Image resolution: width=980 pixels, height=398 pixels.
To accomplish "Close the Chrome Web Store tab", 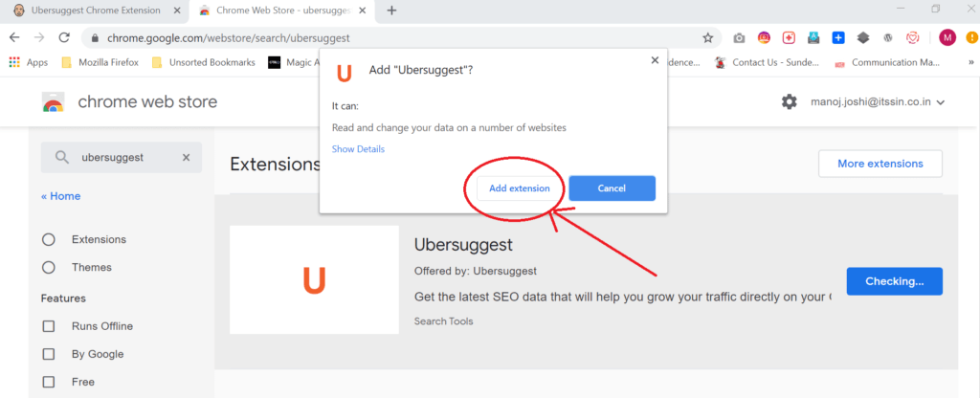I will click(363, 11).
